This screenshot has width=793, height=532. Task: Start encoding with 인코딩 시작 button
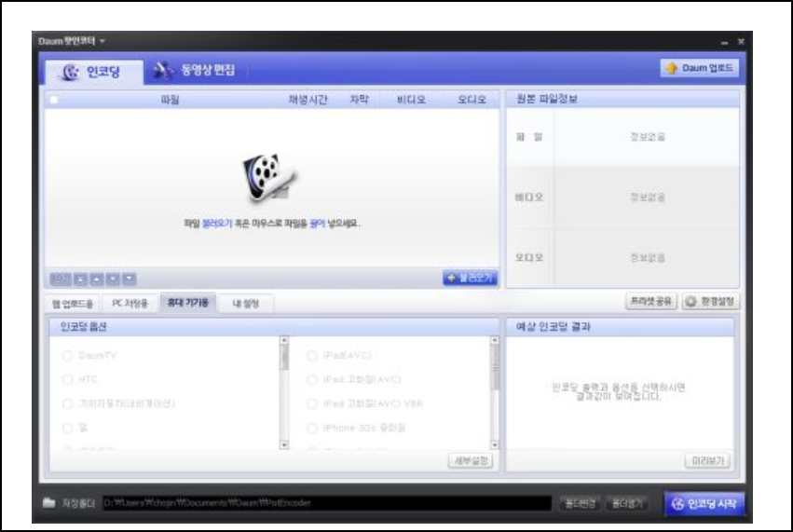[704, 504]
